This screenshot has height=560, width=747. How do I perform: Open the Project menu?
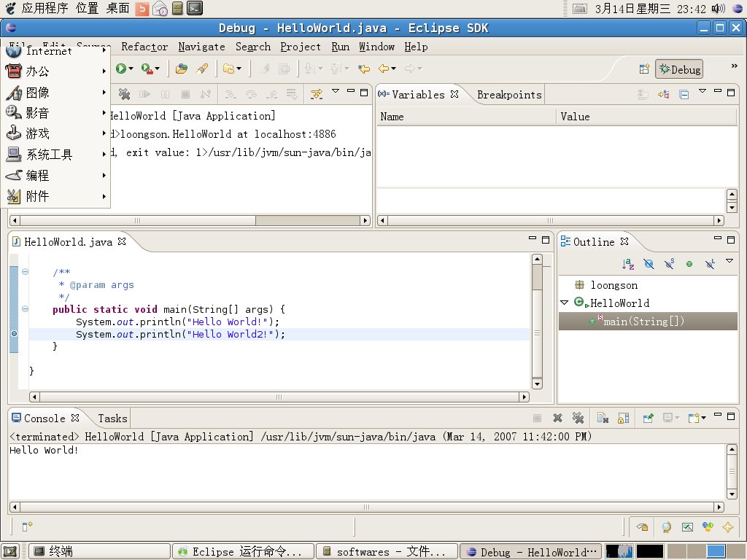(300, 47)
